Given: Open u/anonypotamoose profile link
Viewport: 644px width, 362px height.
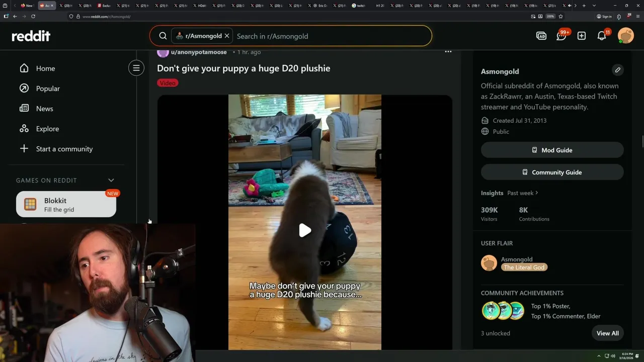Looking at the screenshot, I should coord(199,52).
